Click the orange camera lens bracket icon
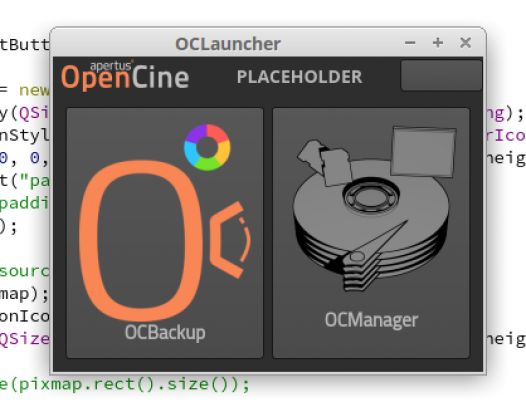526x407 pixels. pyautogui.click(x=230, y=240)
